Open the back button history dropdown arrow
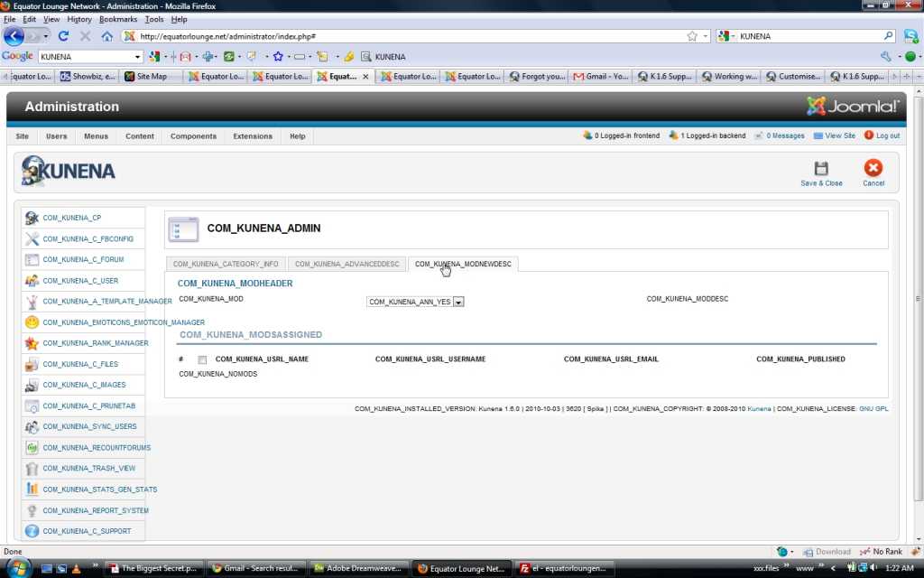Viewport: 924px width, 578px height. (x=45, y=36)
